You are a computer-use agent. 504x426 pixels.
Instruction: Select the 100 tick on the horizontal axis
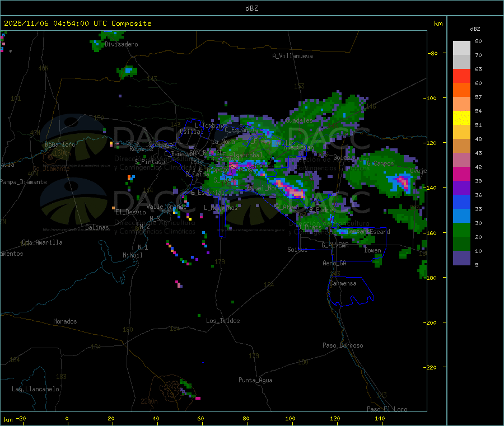coord(290,418)
